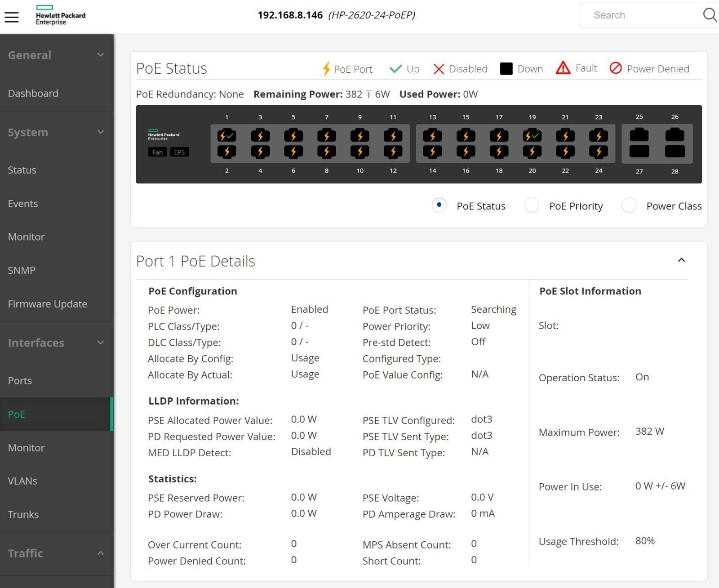Click uplink port 28 on the switch
Screen dimensions: 719x588
point(675,151)
